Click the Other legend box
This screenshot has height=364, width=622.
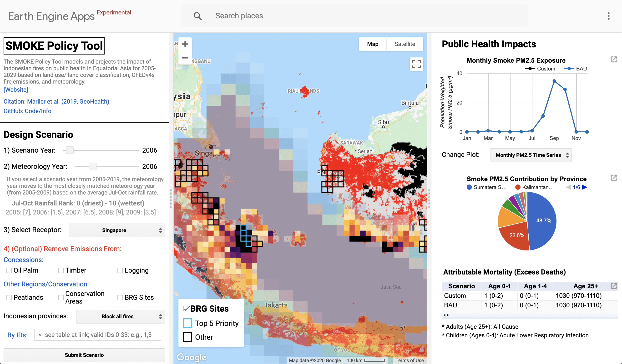pyautogui.click(x=187, y=337)
